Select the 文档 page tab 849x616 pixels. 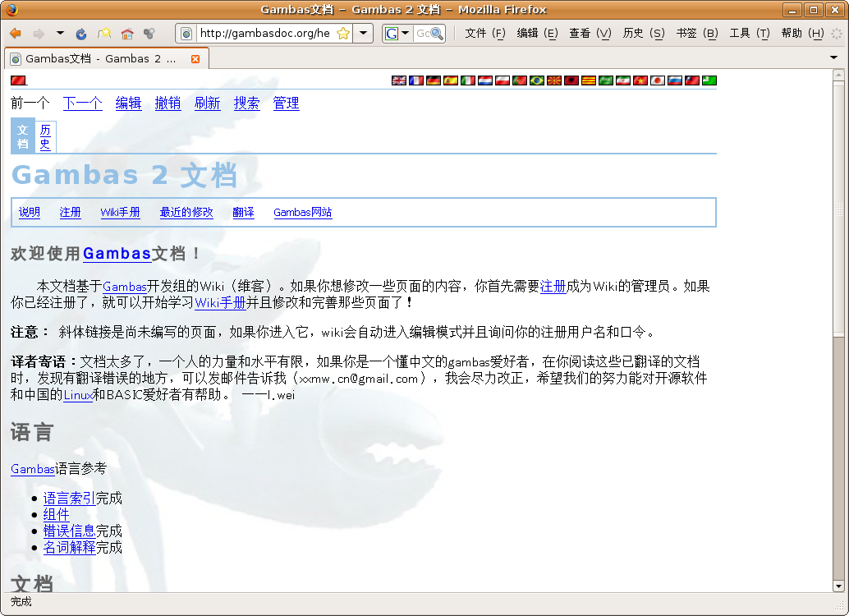click(x=23, y=136)
